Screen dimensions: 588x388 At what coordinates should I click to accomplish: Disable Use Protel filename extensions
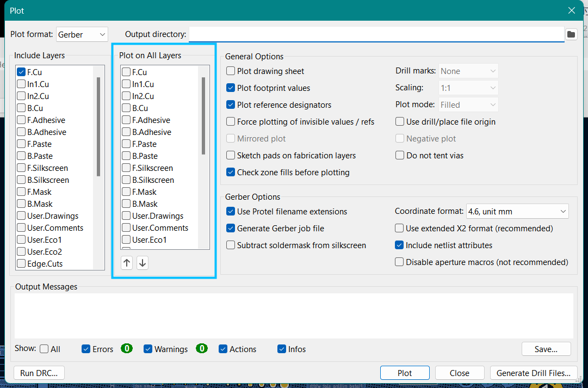[x=231, y=211]
